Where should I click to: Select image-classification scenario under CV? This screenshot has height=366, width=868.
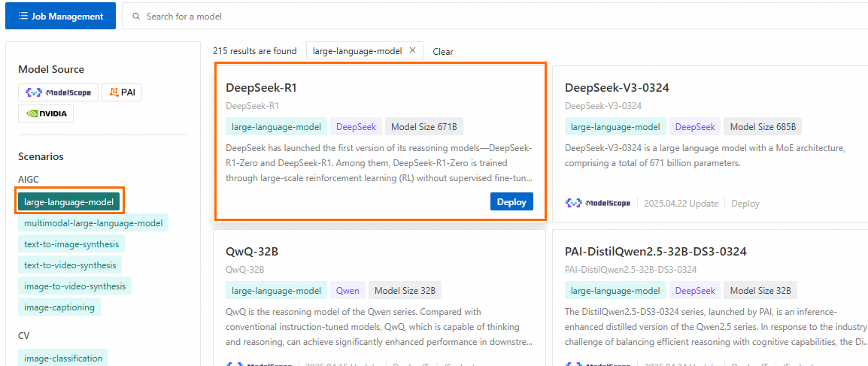tap(63, 358)
